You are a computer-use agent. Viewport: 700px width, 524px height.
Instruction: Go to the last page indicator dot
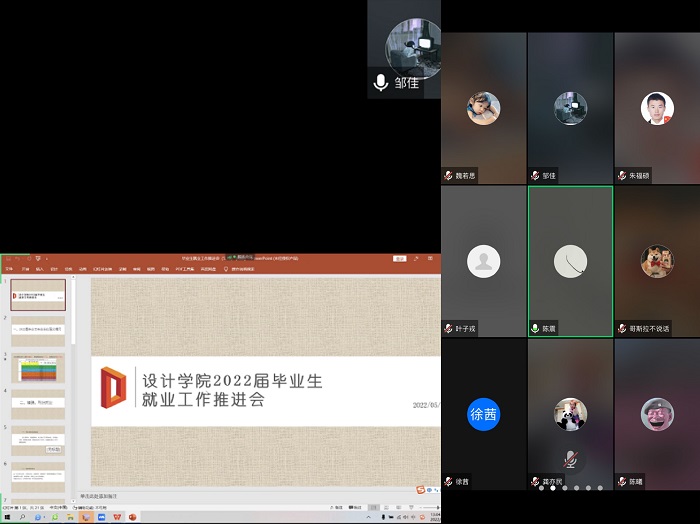(x=600, y=488)
